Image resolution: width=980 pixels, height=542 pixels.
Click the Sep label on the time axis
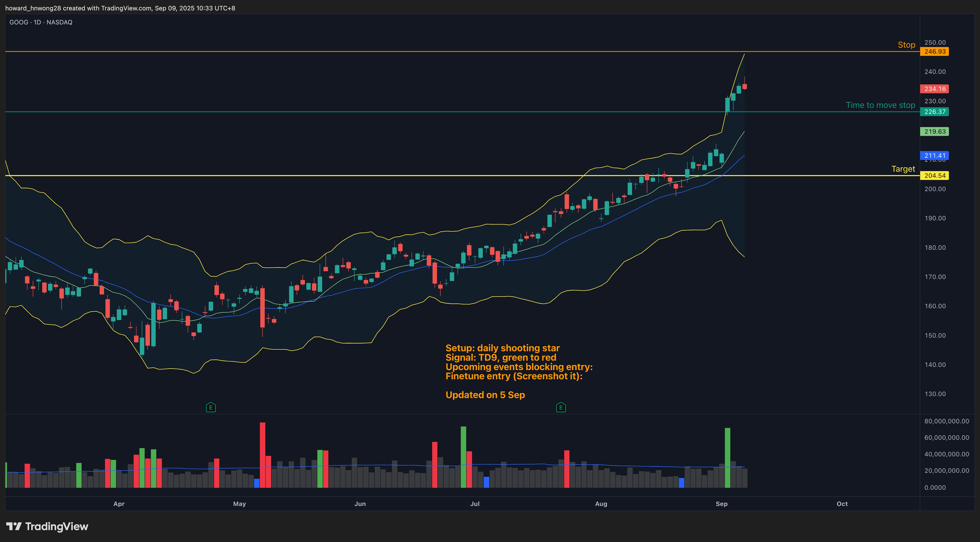coord(721,503)
